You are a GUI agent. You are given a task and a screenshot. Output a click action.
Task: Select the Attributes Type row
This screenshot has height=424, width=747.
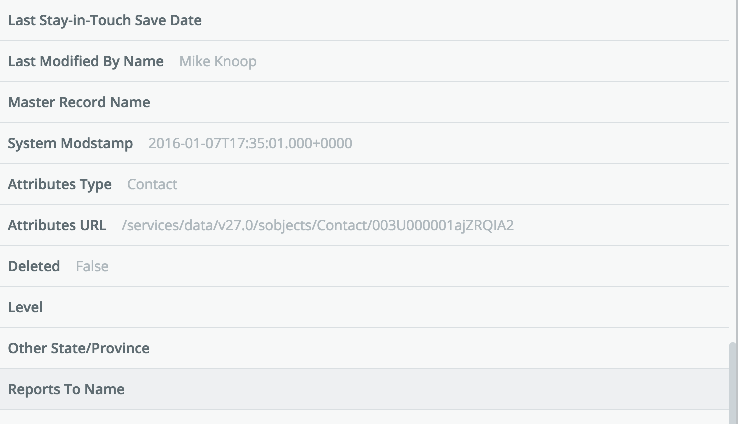point(364,184)
